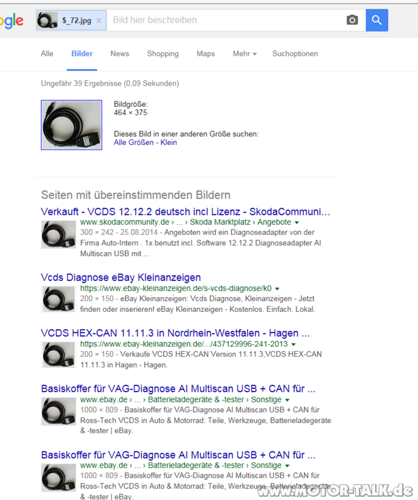Expand dropdown arrow next to skodacommunity.de URL
This screenshot has width=418, height=500.
coord(297,222)
